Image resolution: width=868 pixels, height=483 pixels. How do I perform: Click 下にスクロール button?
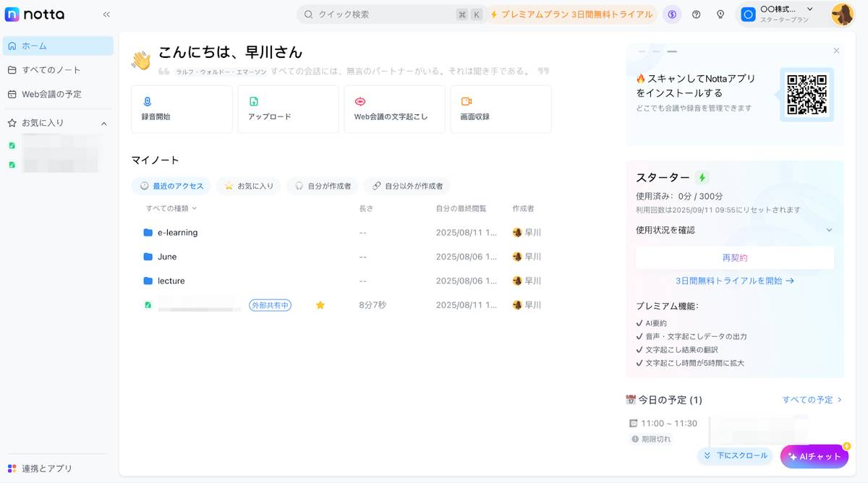click(x=735, y=456)
